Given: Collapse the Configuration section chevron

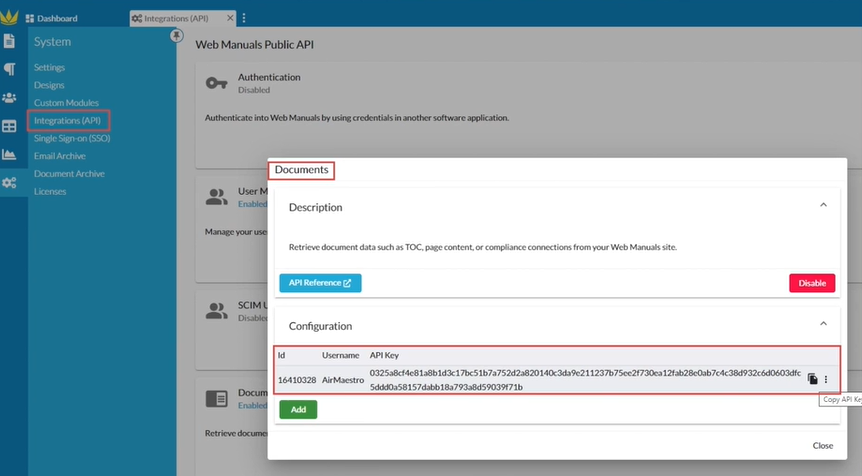Looking at the screenshot, I should [x=823, y=324].
